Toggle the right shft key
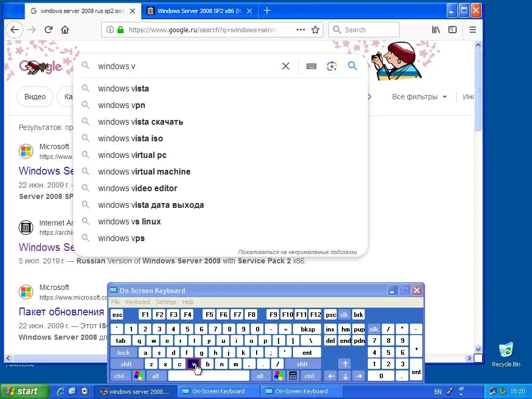532x399 pixels. click(x=302, y=364)
